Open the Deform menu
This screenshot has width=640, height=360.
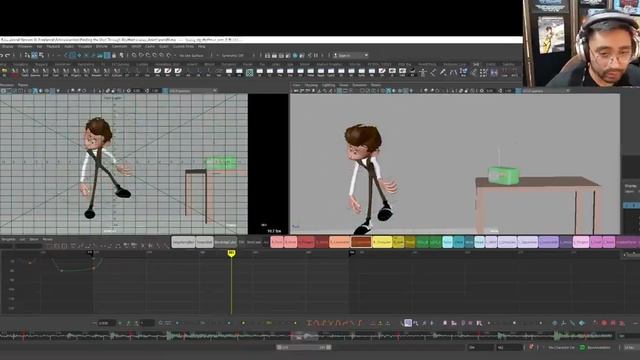[102, 47]
